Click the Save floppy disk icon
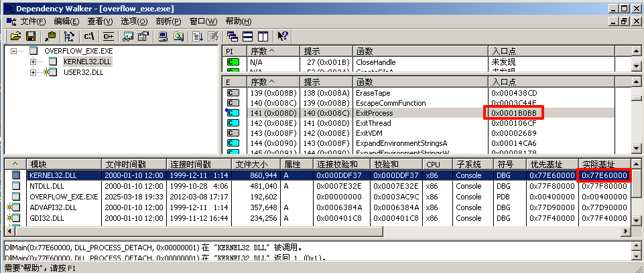644x273 pixels. click(31, 37)
